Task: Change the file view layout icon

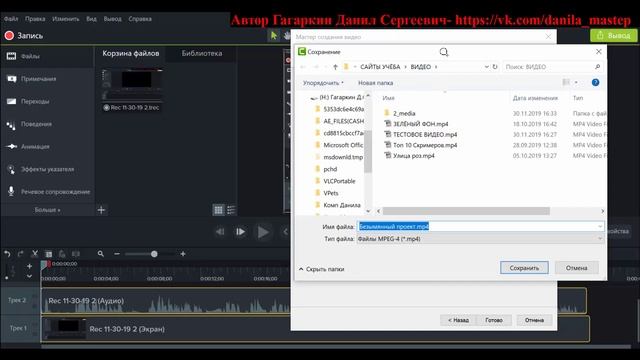Action: (566, 82)
